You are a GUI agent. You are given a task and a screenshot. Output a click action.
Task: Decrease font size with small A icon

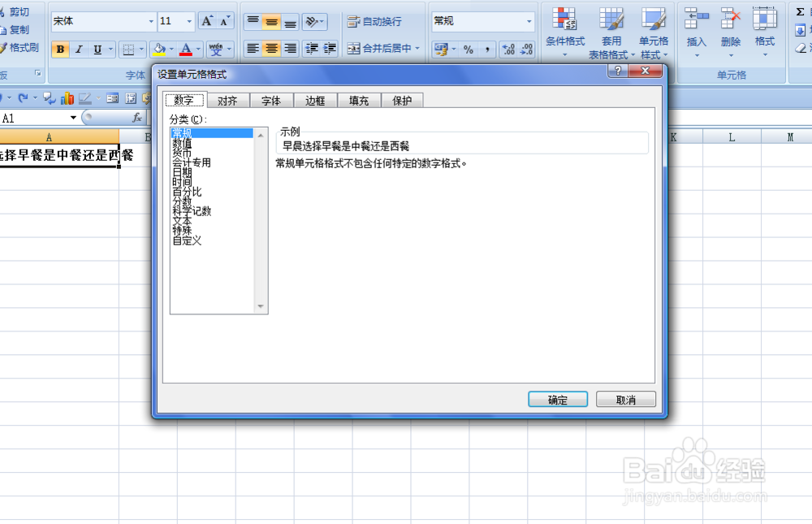coord(224,21)
